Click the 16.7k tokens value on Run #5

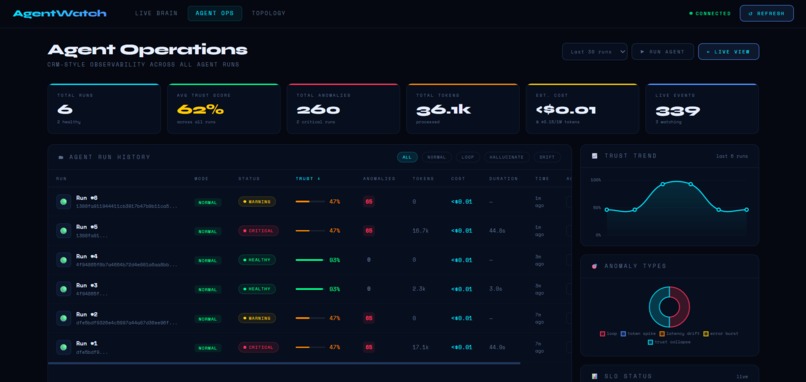(420, 231)
